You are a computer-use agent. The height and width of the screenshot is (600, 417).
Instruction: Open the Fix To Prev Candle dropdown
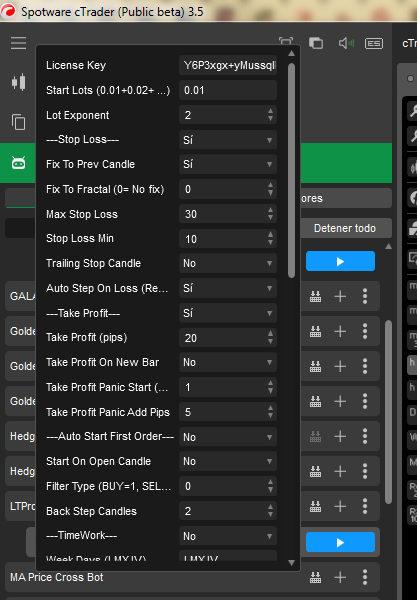click(228, 164)
